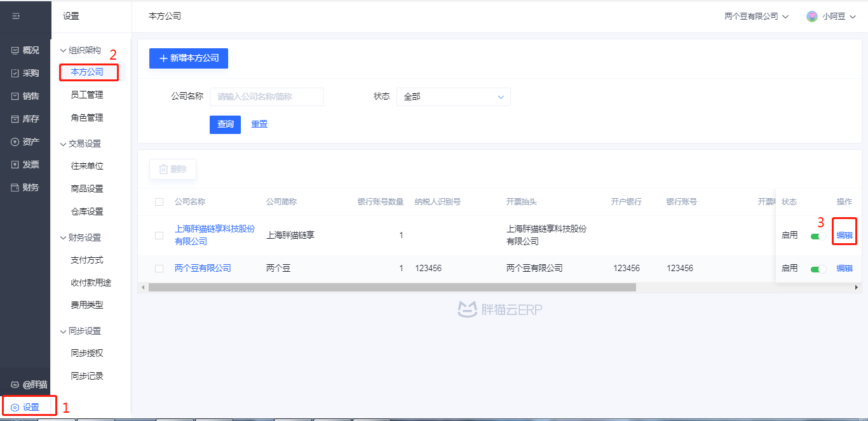Edit the 两个豆有限公司 company row
The width and height of the screenshot is (868, 421).
[844, 268]
